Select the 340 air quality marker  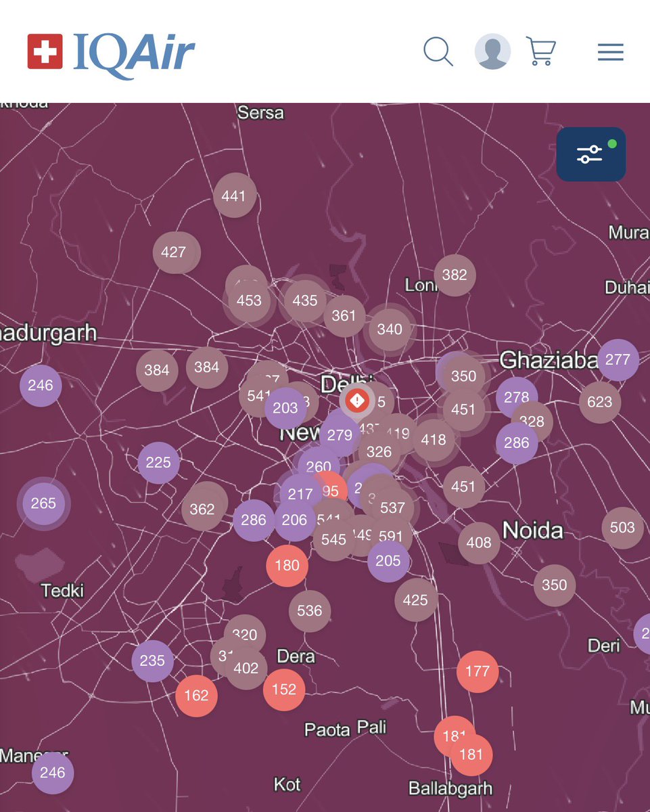(390, 330)
